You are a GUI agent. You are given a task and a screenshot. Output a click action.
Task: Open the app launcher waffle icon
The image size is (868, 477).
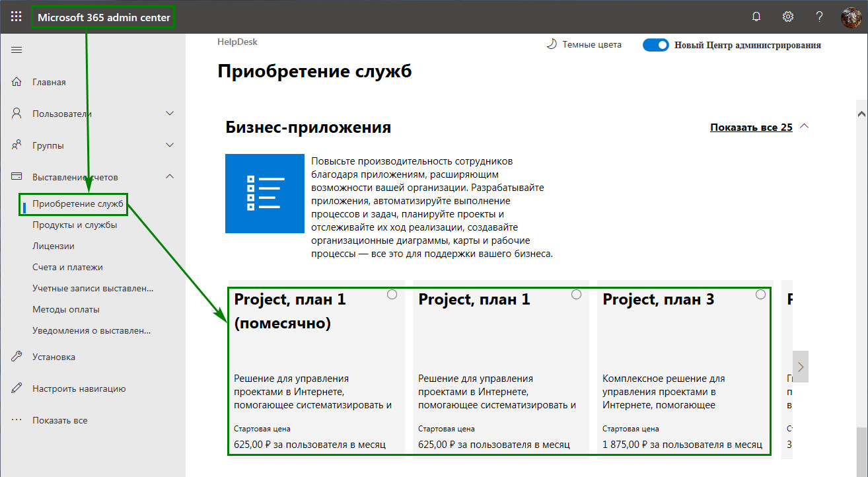[x=17, y=17]
